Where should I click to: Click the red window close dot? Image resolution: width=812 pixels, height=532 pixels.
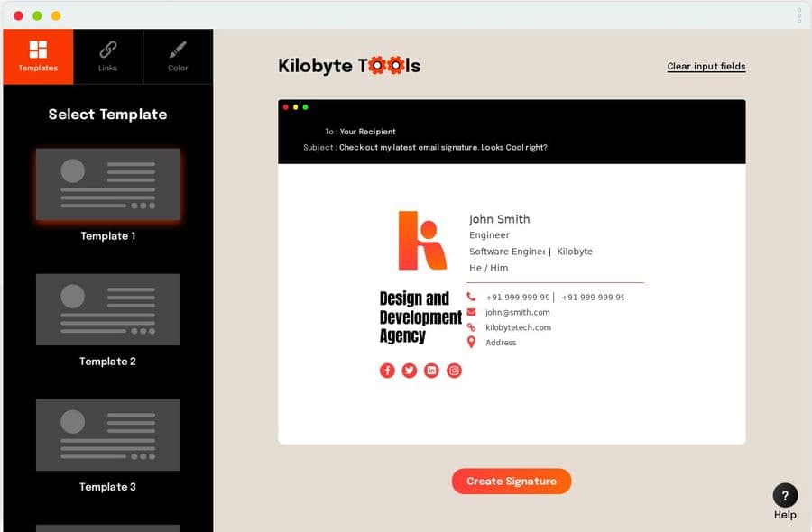[x=19, y=15]
